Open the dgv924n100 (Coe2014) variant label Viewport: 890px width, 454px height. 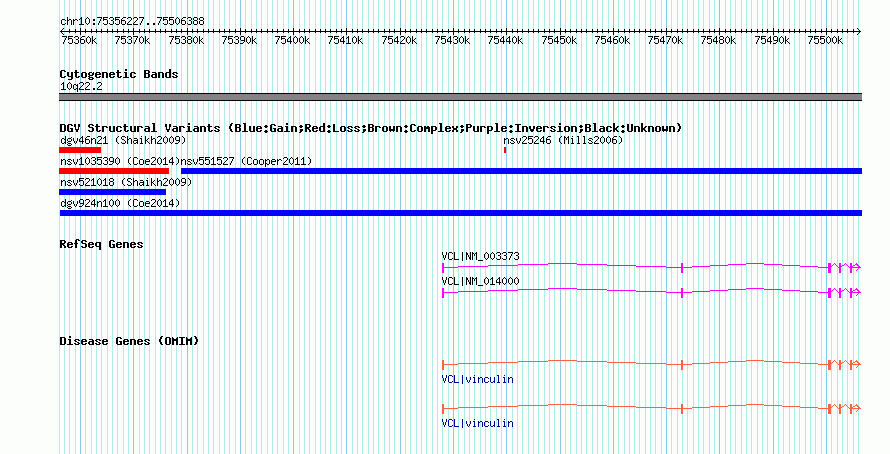coord(120,203)
